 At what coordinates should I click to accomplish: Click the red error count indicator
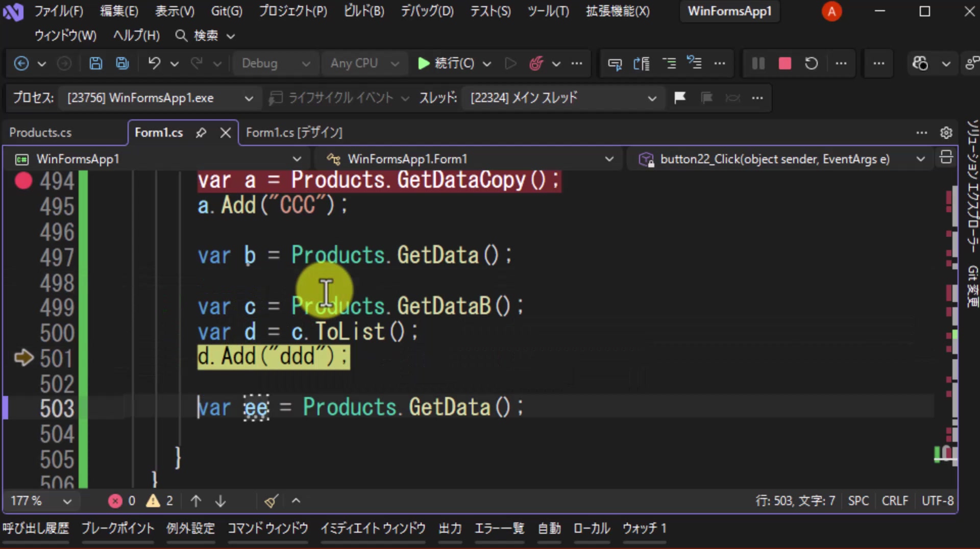coord(122,501)
